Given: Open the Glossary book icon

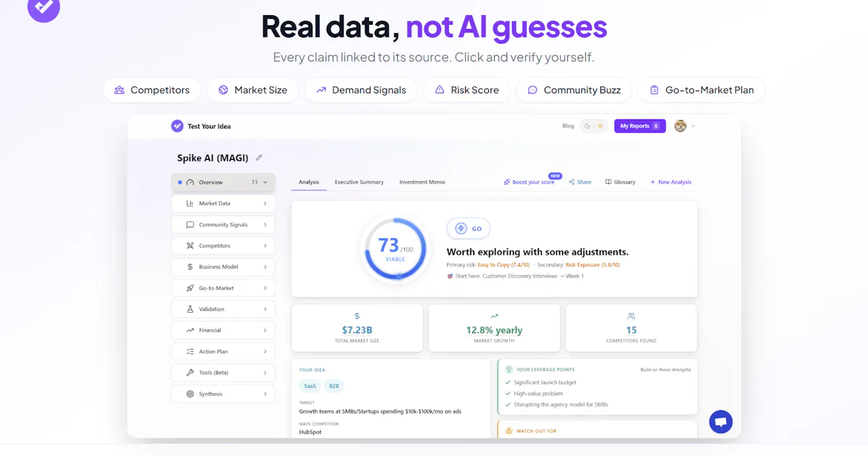Looking at the screenshot, I should click(x=608, y=182).
